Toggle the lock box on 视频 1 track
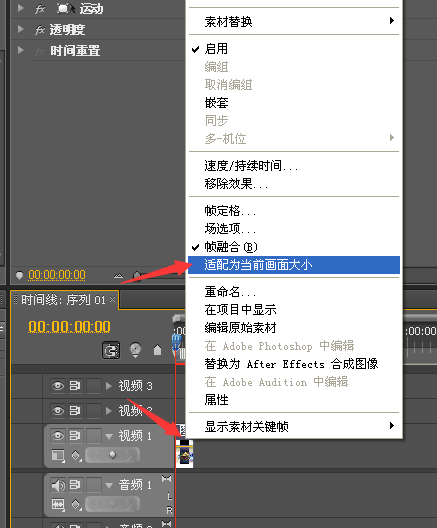Image resolution: width=437 pixels, height=528 pixels. click(x=94, y=435)
